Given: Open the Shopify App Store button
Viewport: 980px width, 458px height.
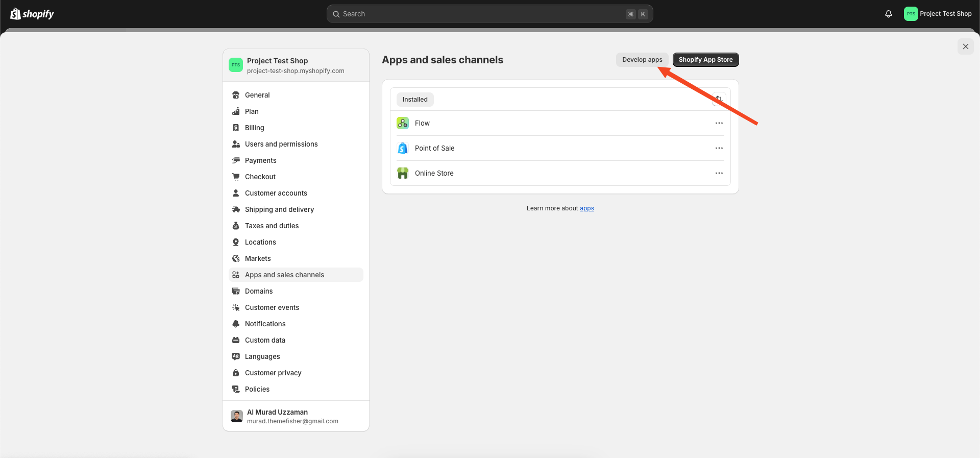Looking at the screenshot, I should tap(705, 60).
